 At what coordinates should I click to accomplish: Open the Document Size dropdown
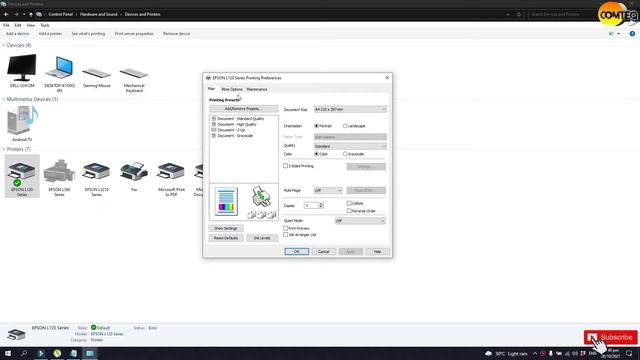click(350, 109)
